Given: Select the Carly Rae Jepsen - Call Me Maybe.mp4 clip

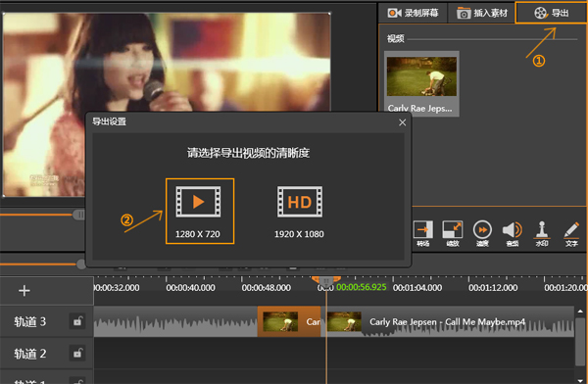Looking at the screenshot, I should coord(450,321).
